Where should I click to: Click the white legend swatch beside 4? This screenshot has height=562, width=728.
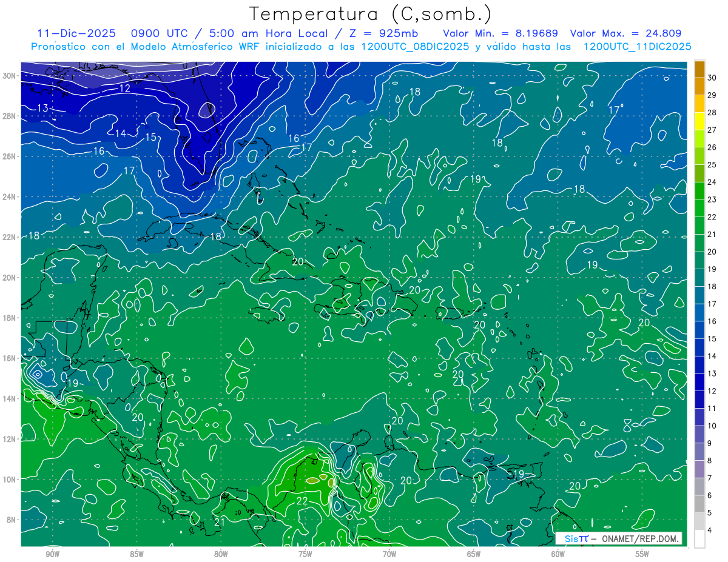coord(699,538)
